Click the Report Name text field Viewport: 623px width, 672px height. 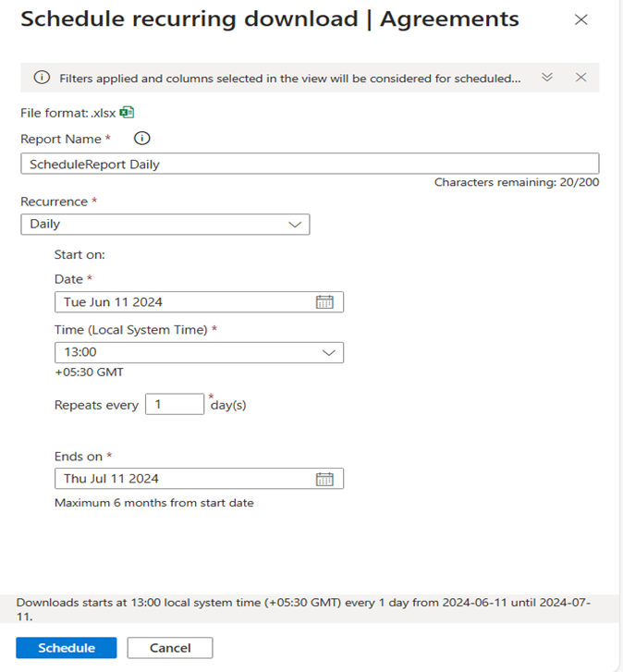click(x=310, y=164)
